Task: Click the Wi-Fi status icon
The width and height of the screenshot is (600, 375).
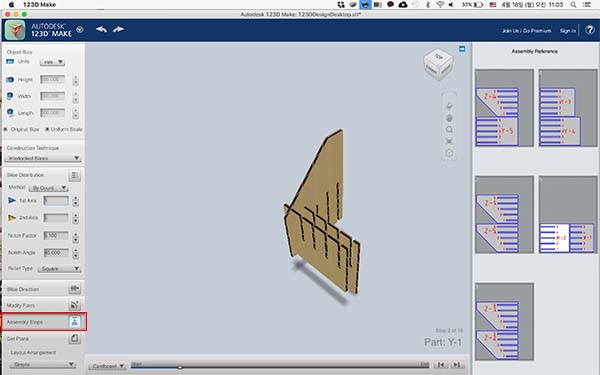Action: [440, 5]
